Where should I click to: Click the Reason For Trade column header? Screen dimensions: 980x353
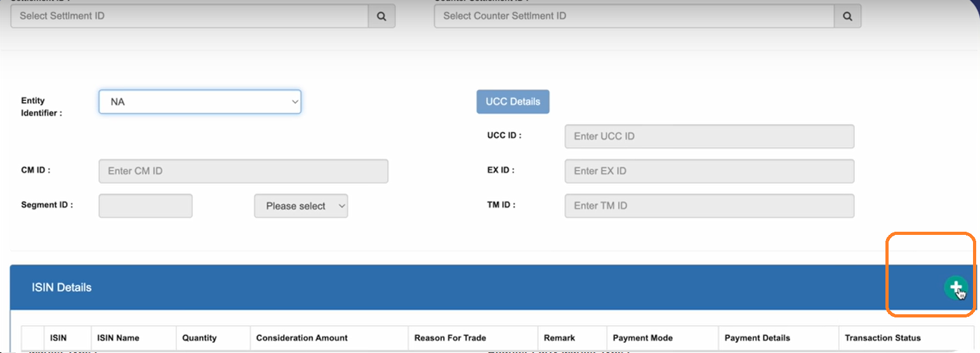(450, 338)
